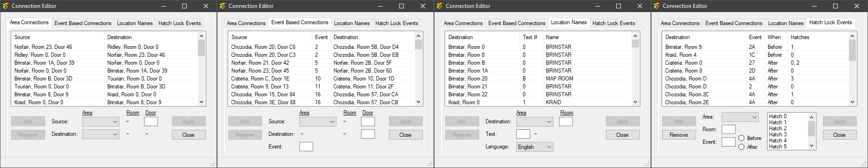Open Destination Area dropdown in the Area Connections window
The image size is (868, 168).
(100, 134)
